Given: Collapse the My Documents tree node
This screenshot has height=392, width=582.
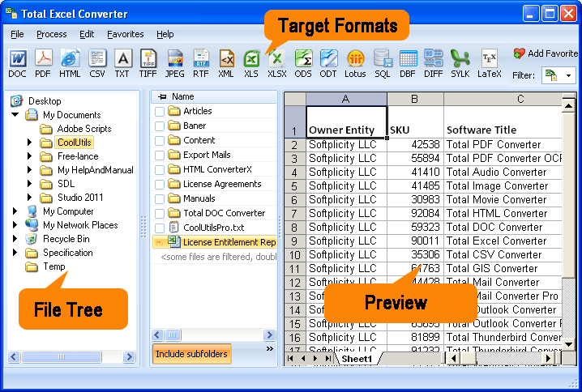Looking at the screenshot, I should coord(15,114).
